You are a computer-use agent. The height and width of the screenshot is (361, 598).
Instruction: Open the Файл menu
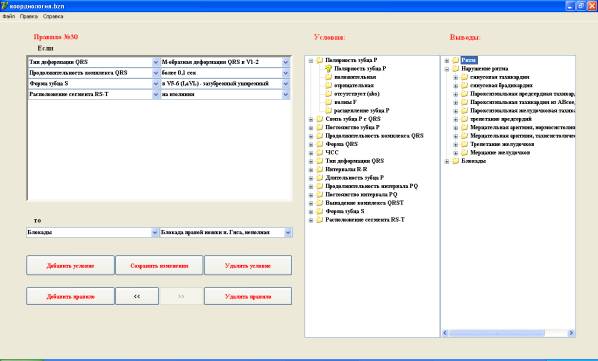9,16
